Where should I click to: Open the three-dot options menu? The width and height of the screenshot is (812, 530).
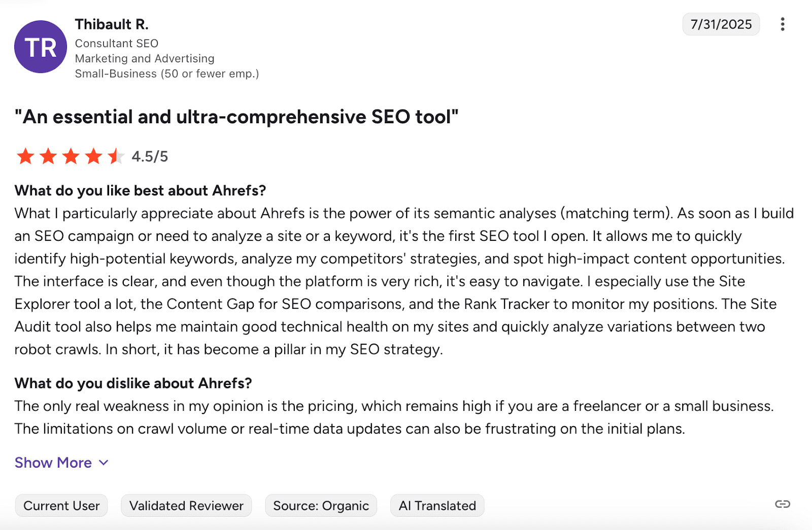783,24
